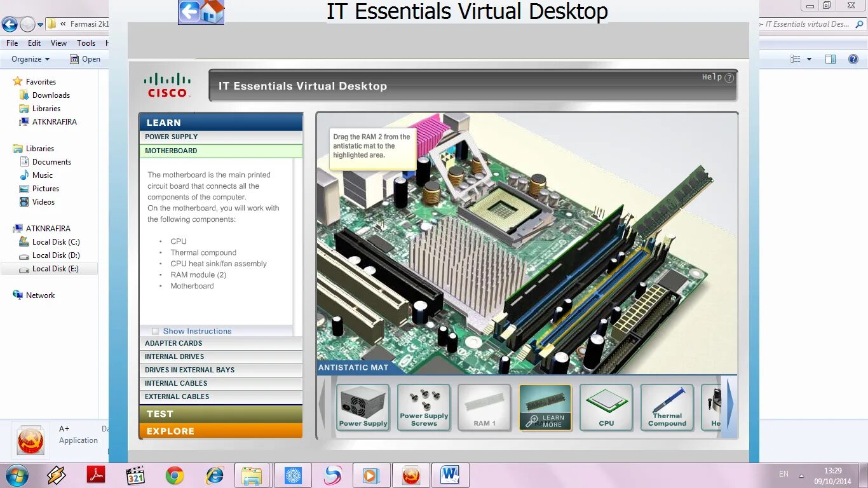
Task: Enable the Show Instructions checkbox
Action: 155,331
